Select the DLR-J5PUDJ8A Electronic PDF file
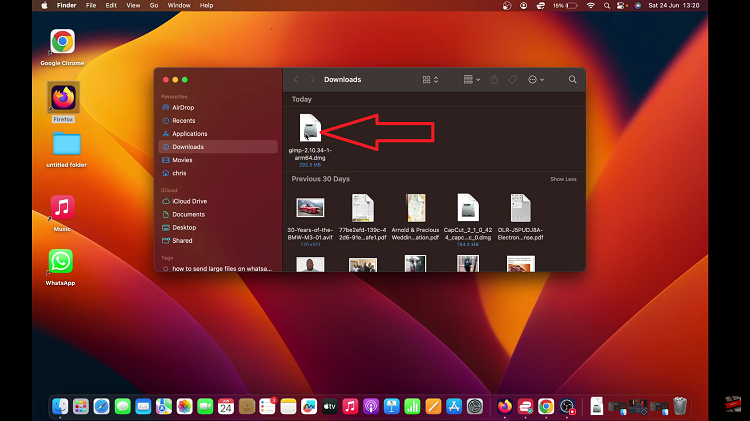Image resolution: width=750 pixels, height=421 pixels. [x=520, y=208]
